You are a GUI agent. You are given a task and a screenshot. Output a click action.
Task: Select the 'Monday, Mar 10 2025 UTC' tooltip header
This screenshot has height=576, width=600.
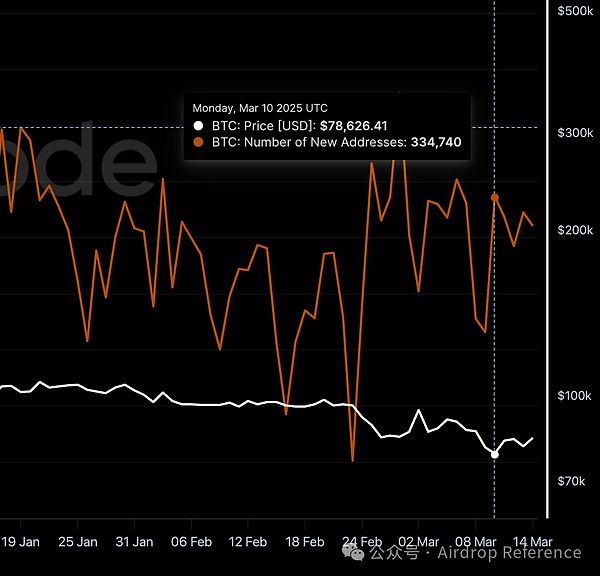pyautogui.click(x=260, y=108)
